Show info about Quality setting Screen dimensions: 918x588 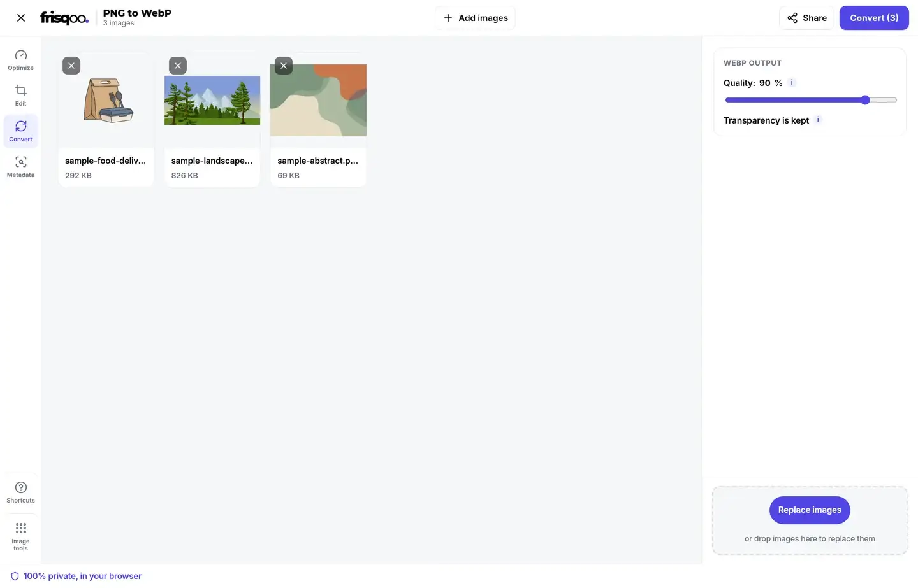tap(792, 82)
